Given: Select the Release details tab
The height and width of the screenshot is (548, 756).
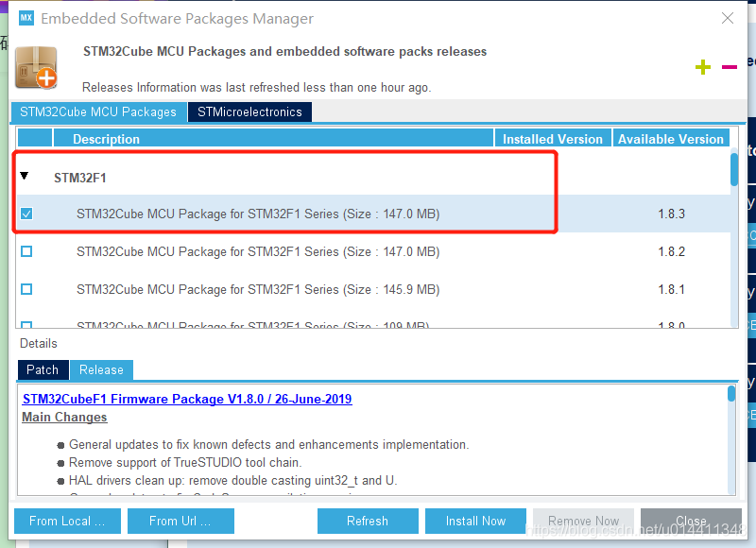Looking at the screenshot, I should click(x=101, y=369).
